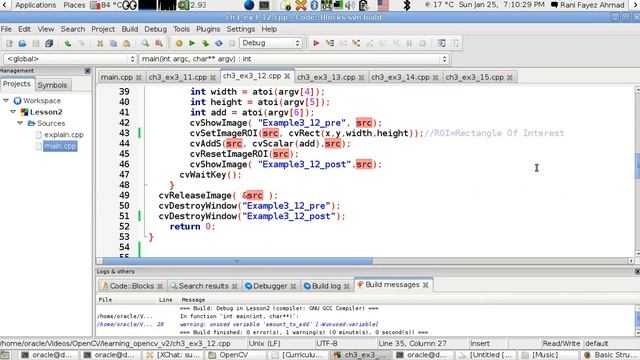Click the Read/Write status bar field
640x360 pixels.
click(x=561, y=343)
